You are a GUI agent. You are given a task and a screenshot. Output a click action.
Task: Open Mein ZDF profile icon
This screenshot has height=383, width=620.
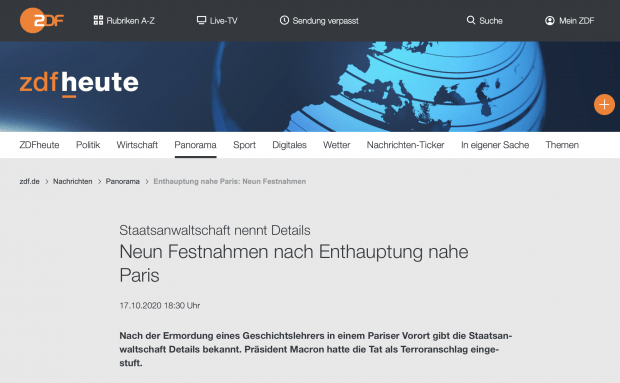[x=550, y=21]
